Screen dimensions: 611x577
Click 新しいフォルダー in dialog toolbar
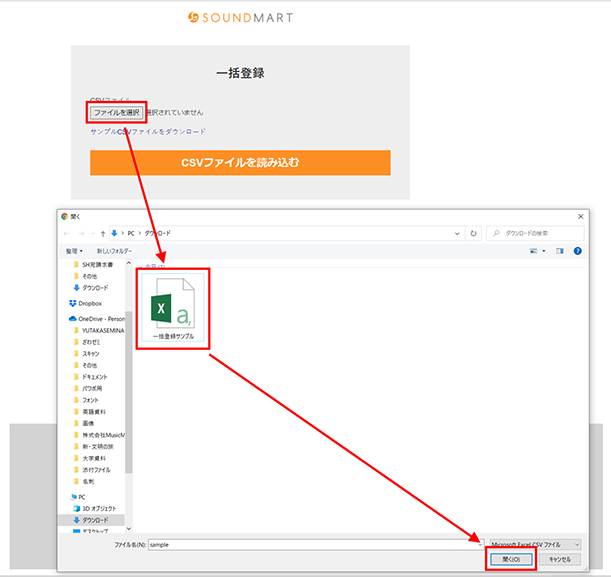(114, 250)
